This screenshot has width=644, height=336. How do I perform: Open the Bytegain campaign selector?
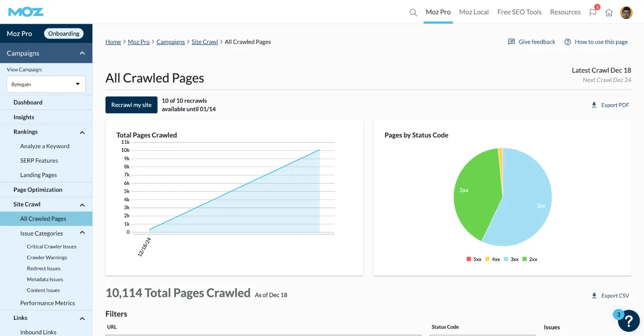(46, 84)
